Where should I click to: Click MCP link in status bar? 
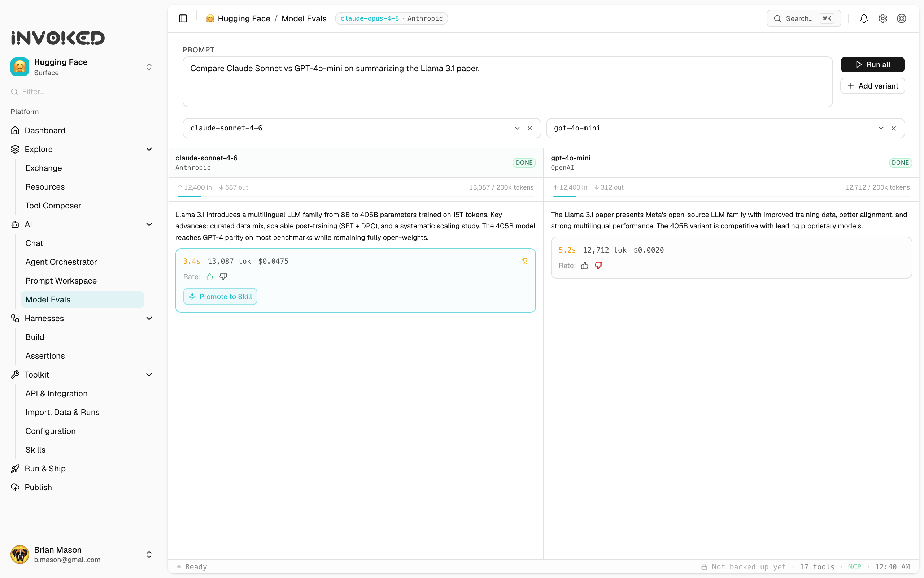coord(854,566)
